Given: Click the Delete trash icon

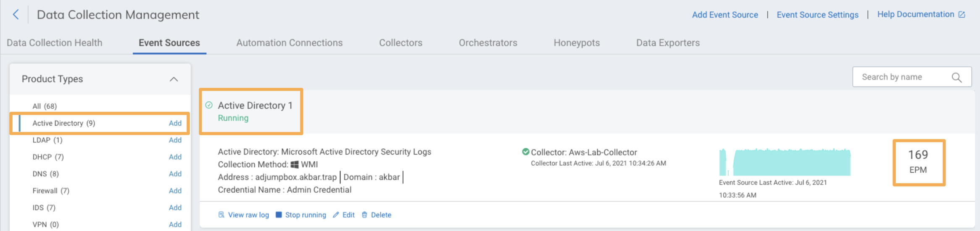Looking at the screenshot, I should [x=364, y=215].
